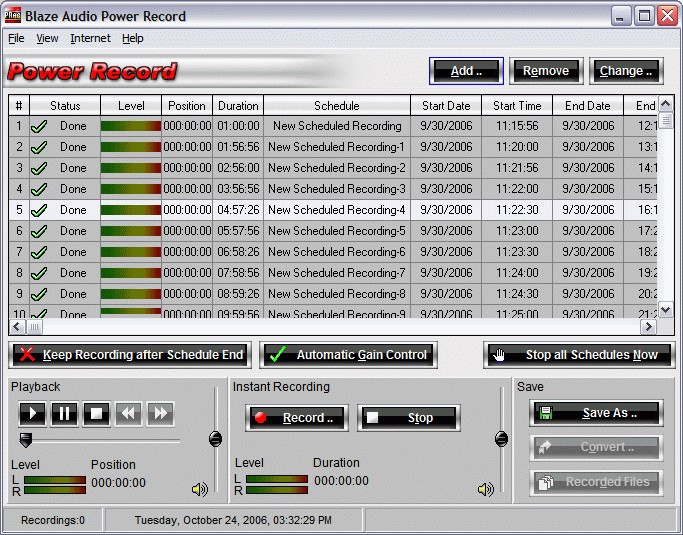Viewport: 683px width, 535px height.
Task: Open the Help menu
Action: coord(132,38)
